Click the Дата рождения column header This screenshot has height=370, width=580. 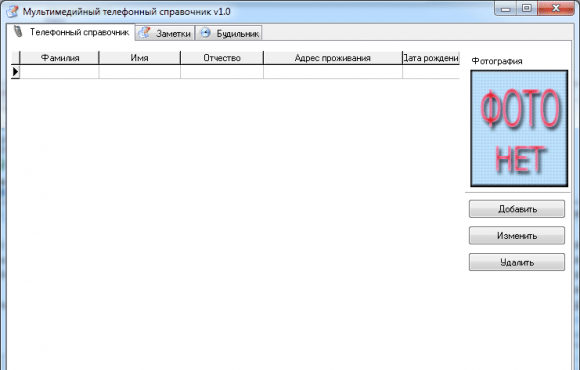tap(431, 58)
